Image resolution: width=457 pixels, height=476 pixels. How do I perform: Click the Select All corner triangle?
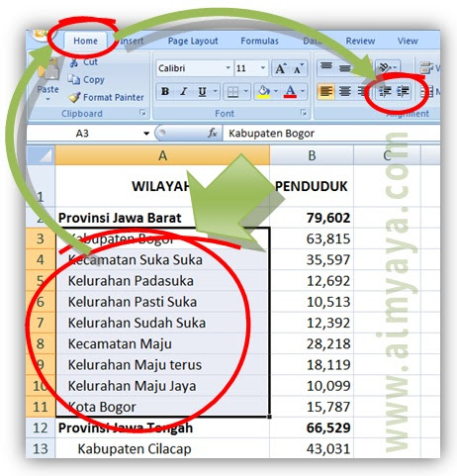pos(41,155)
